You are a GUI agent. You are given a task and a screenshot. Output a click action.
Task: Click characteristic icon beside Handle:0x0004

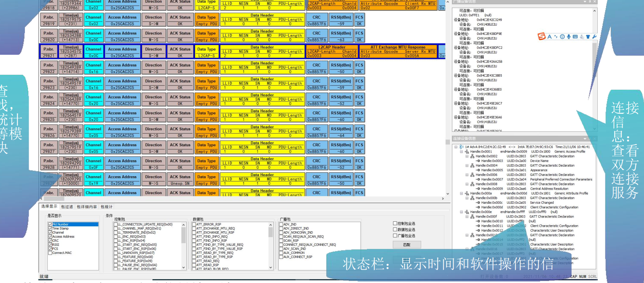pos(472,165)
